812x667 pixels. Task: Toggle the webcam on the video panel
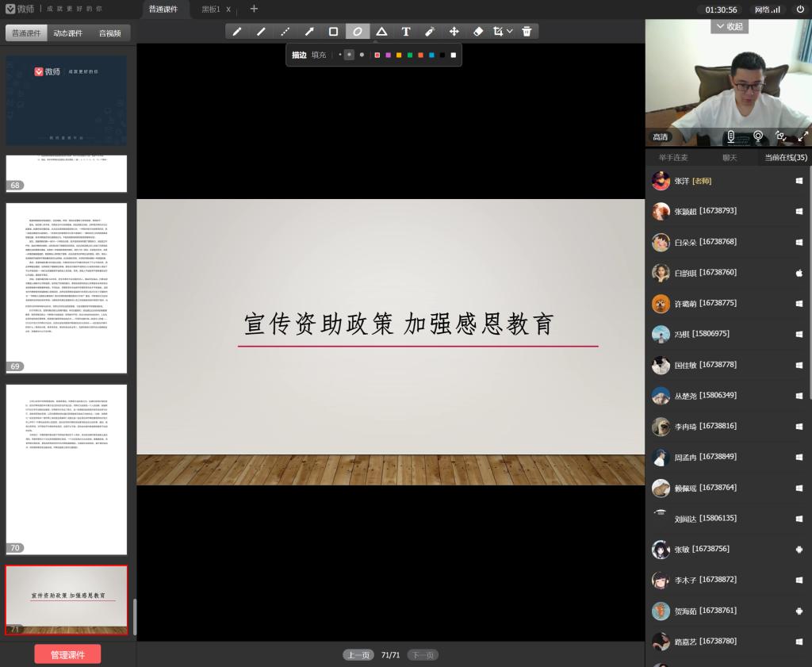coord(758,136)
